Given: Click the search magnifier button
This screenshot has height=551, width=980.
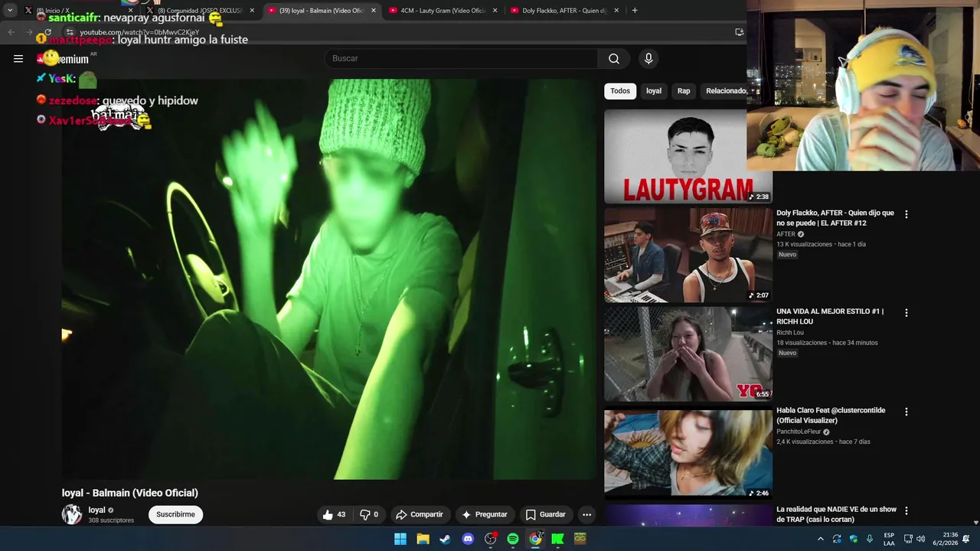Looking at the screenshot, I should coord(614,58).
